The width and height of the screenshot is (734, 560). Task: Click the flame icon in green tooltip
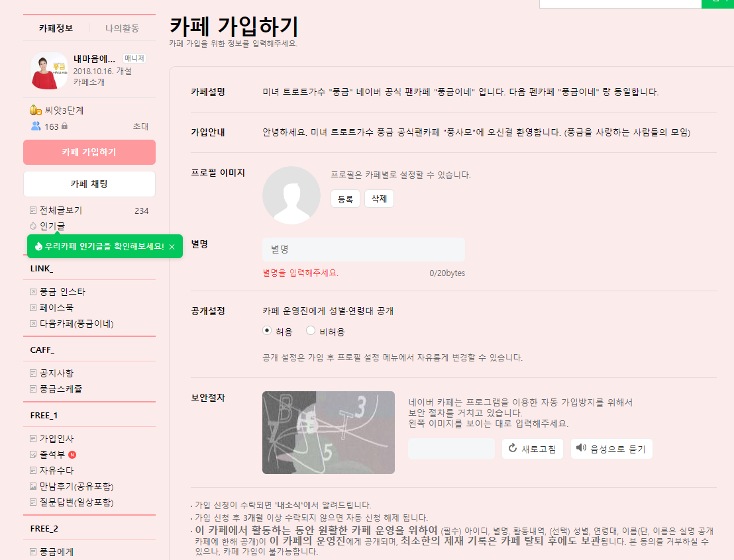pos(38,246)
